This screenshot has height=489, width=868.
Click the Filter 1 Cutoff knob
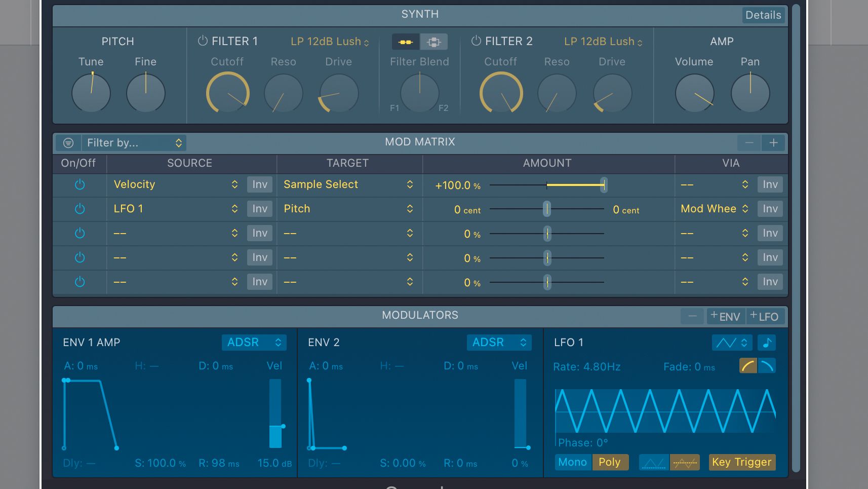coord(227,93)
